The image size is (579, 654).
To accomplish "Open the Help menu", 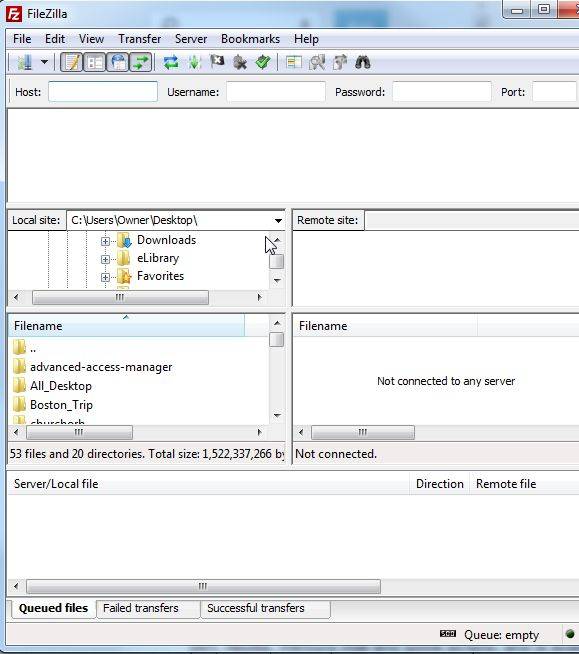I will 306,39.
